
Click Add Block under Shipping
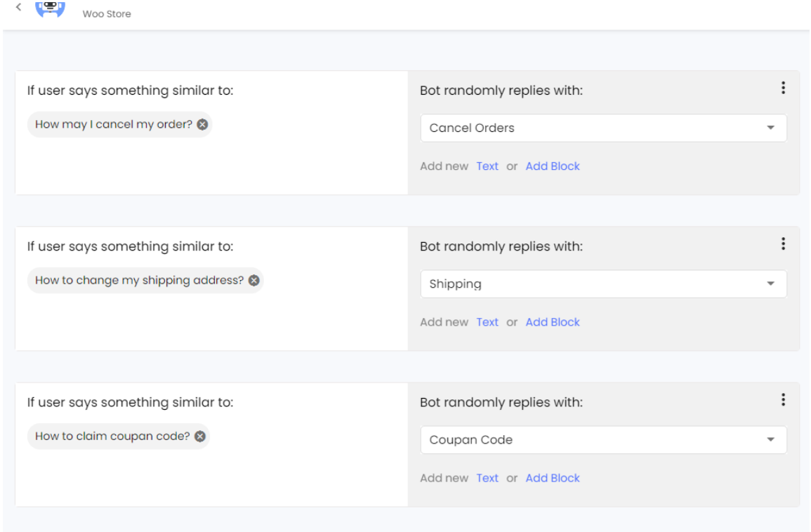tap(553, 322)
